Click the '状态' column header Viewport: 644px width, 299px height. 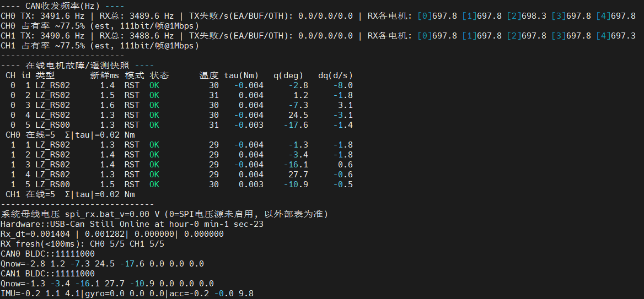tap(159, 75)
